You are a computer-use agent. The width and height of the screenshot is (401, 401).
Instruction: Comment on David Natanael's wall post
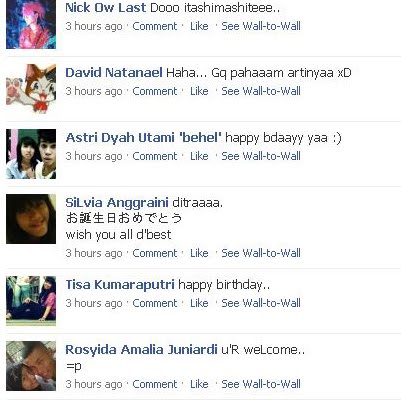155,91
